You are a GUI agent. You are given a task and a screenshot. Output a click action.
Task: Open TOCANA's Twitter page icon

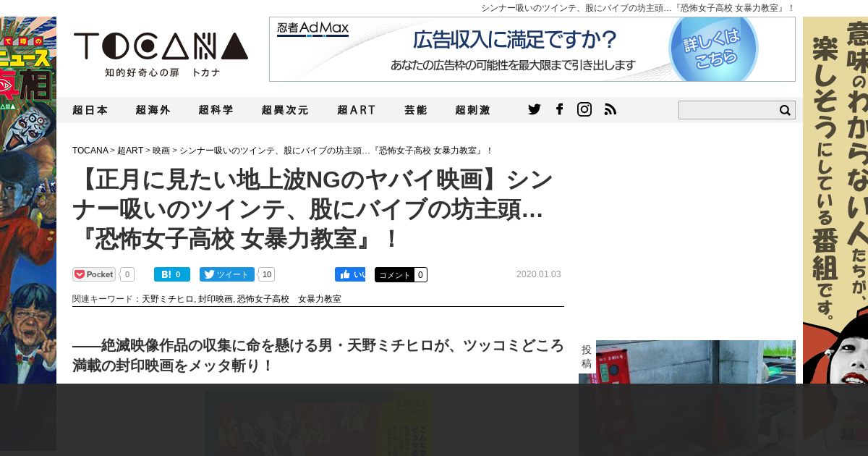[534, 109]
